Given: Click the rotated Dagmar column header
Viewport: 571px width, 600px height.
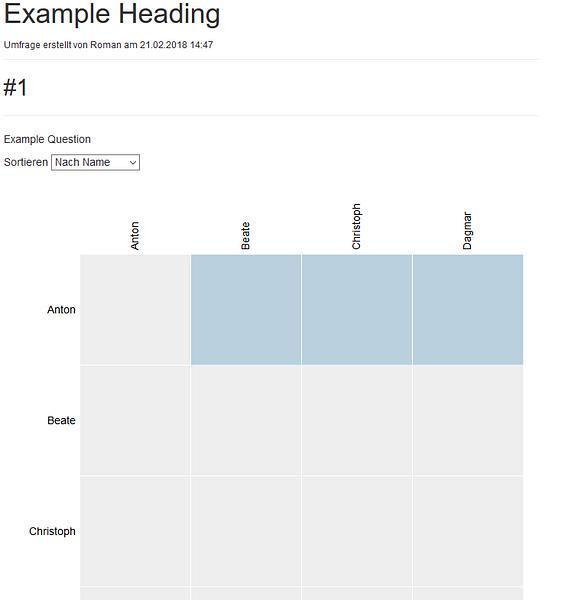Looking at the screenshot, I should pos(467,231).
